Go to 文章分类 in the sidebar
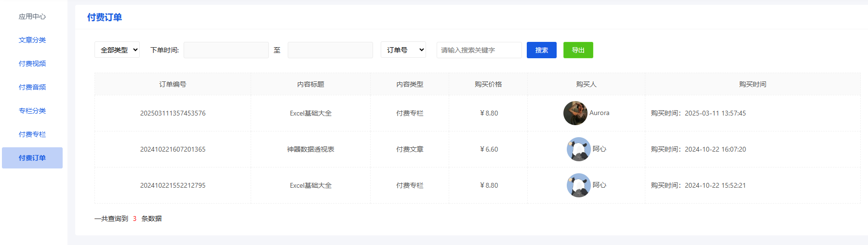 tap(32, 40)
